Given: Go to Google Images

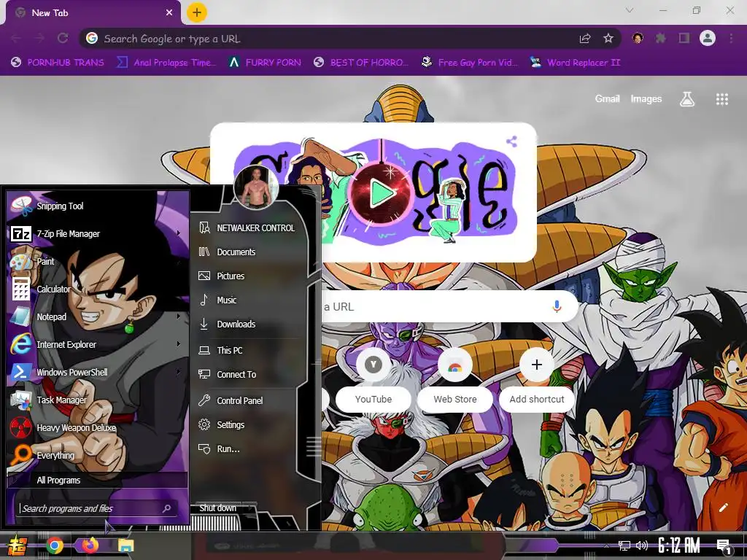Looking at the screenshot, I should point(646,98).
